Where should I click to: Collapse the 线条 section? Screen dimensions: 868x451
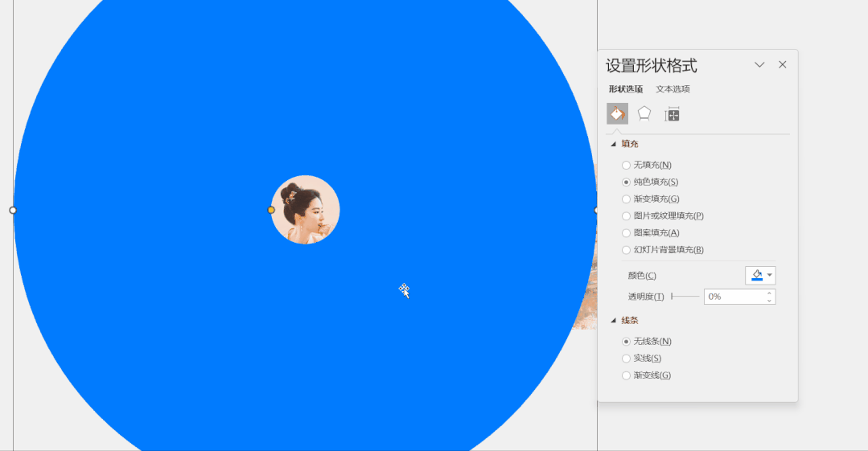(613, 321)
